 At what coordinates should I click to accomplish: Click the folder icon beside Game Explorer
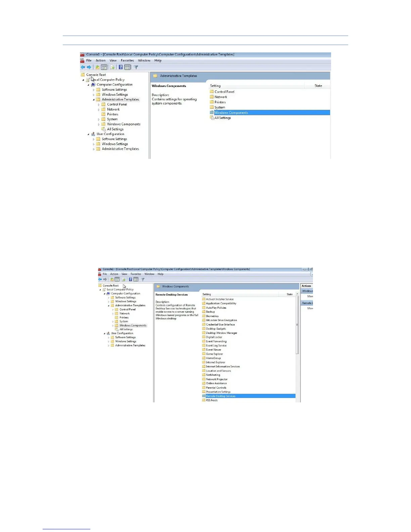click(x=204, y=354)
